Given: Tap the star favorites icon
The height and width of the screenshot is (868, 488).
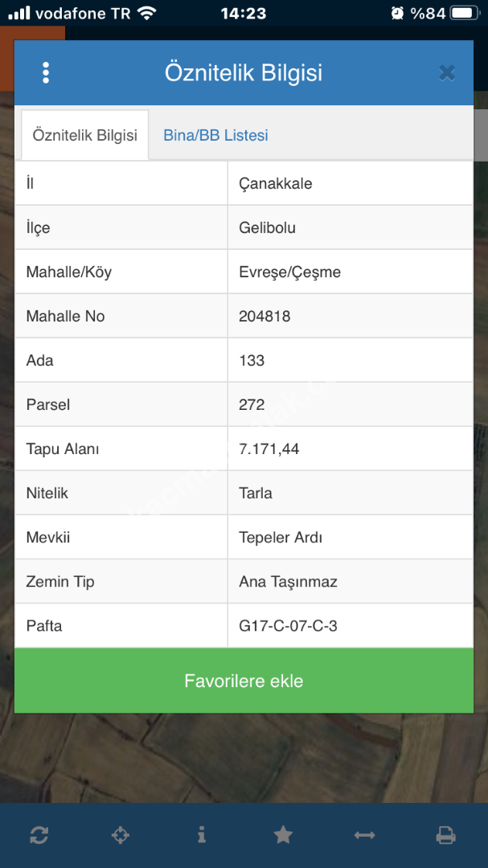Looking at the screenshot, I should click(283, 835).
